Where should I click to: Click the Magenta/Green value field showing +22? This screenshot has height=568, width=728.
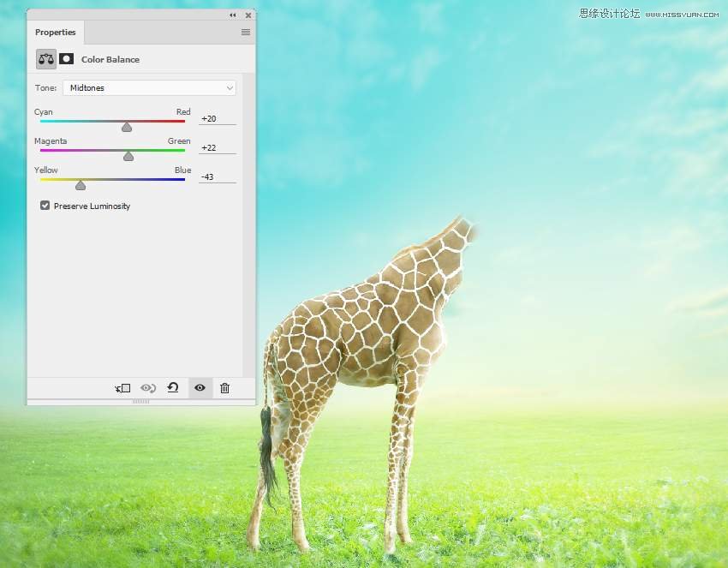point(217,147)
